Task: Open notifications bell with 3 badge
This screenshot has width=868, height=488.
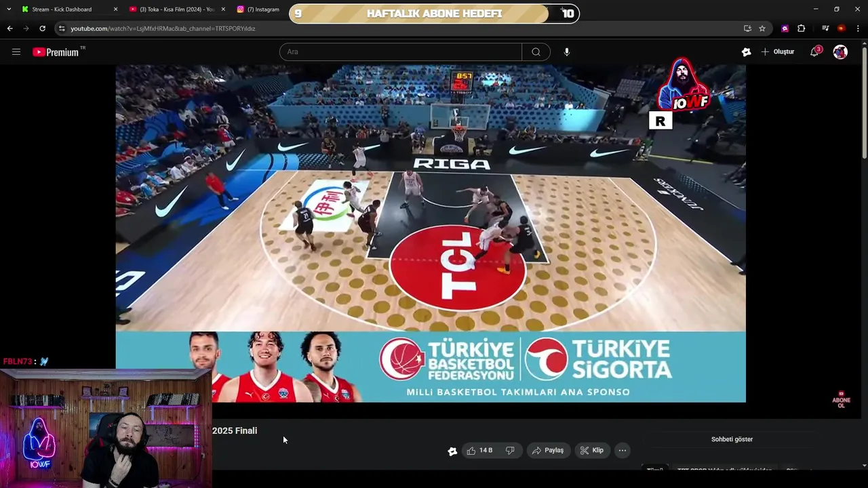Action: click(x=814, y=52)
